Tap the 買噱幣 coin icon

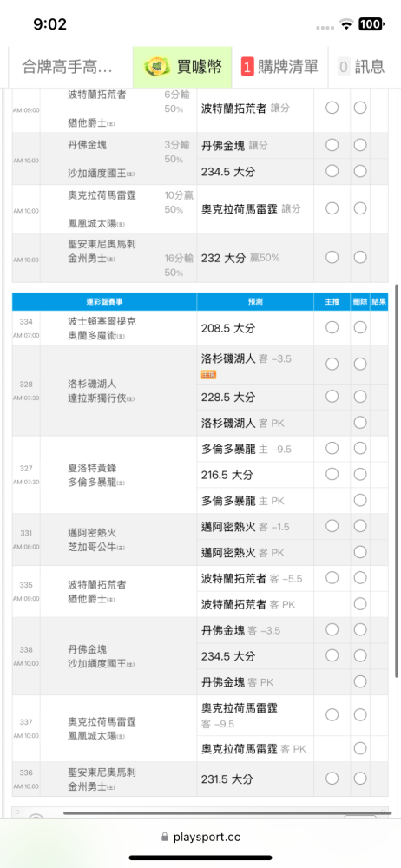(x=157, y=68)
